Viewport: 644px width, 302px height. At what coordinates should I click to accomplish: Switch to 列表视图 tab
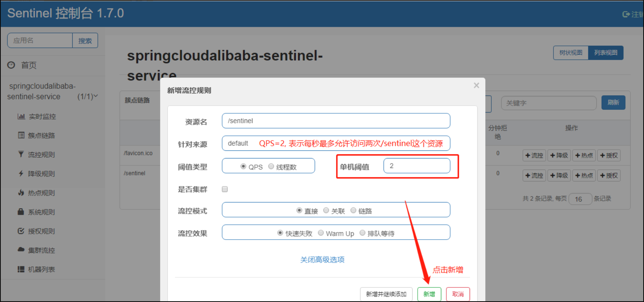pos(606,53)
